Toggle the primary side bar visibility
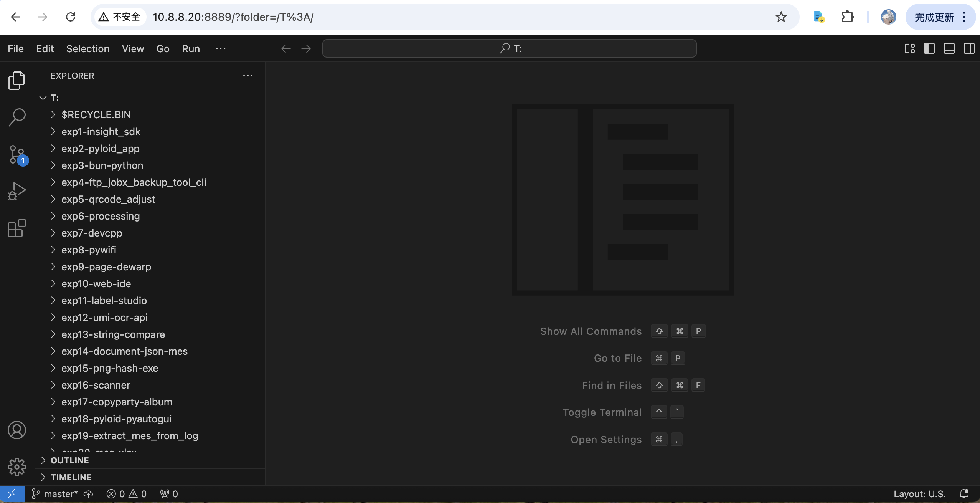The width and height of the screenshot is (980, 503). 929,48
